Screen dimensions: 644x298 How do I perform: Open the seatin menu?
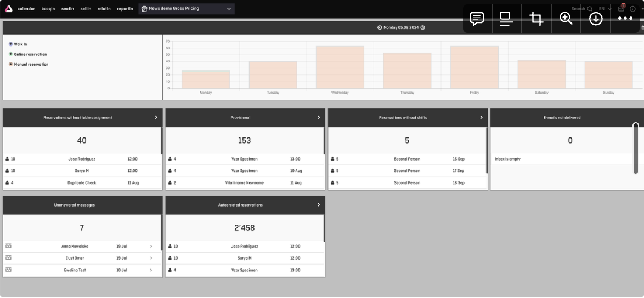point(68,9)
